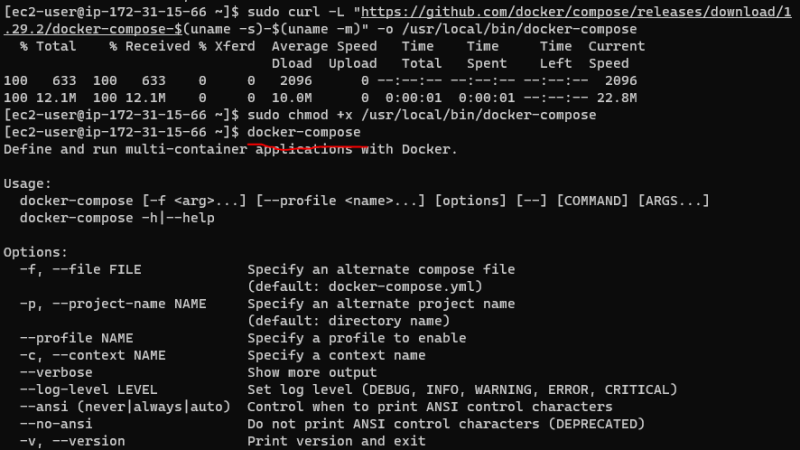
Task: Click the '--ansi (never|always|auto)' option
Action: (x=124, y=406)
